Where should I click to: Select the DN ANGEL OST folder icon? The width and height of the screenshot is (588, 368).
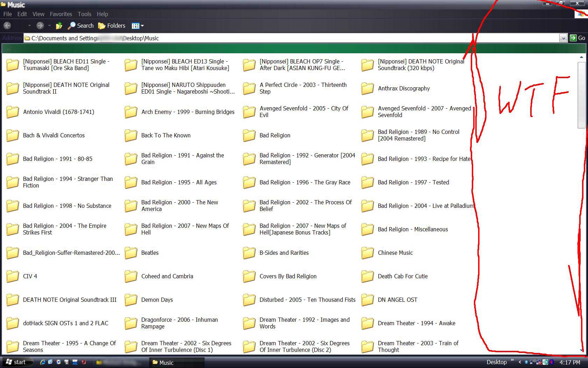point(367,300)
